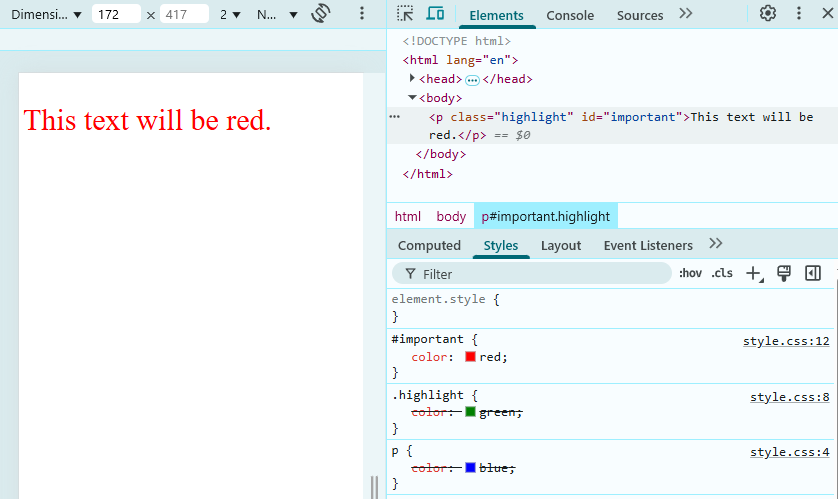Click the new style rule plus icon
This screenshot has height=499, width=838.
(x=754, y=274)
